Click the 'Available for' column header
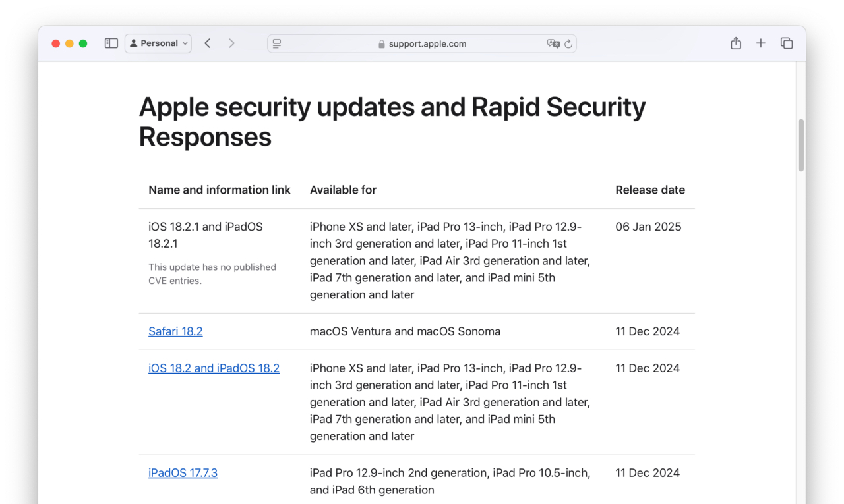Image resolution: width=844 pixels, height=504 pixels. (x=343, y=190)
